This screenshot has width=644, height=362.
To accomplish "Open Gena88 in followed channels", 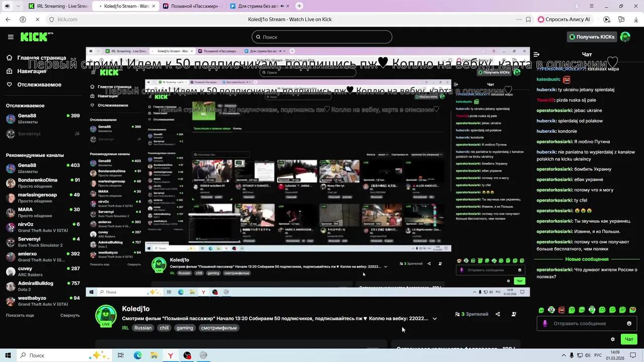I will (x=43, y=119).
